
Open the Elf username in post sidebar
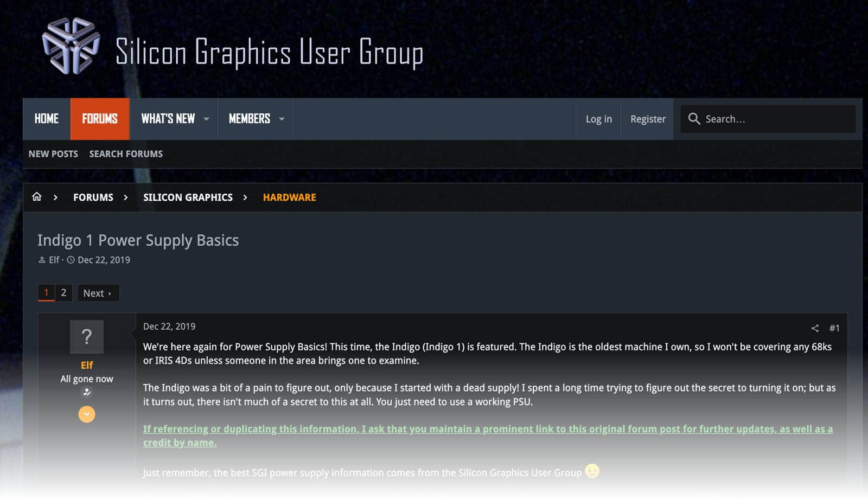coord(87,365)
